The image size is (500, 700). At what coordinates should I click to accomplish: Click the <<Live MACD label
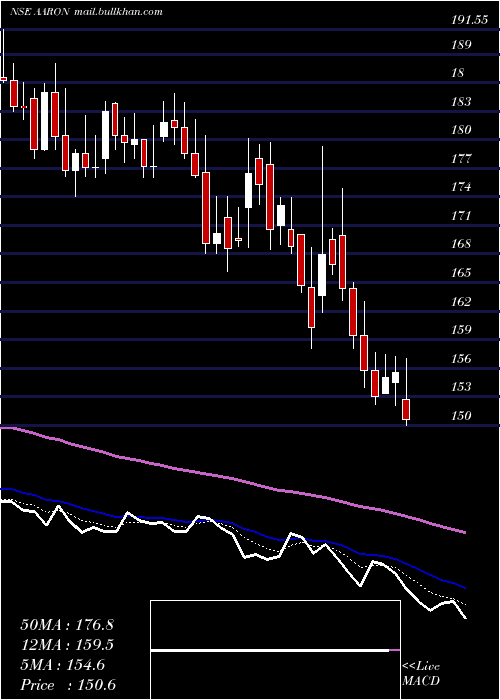click(x=421, y=673)
